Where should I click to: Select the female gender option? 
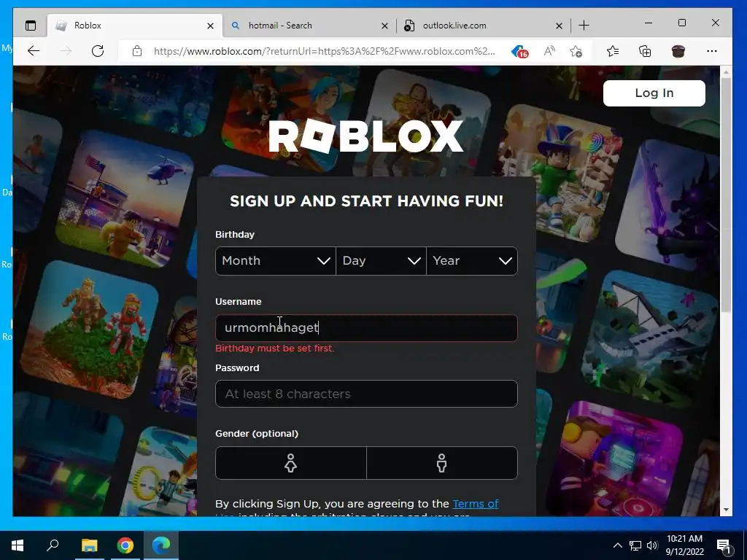pos(290,463)
